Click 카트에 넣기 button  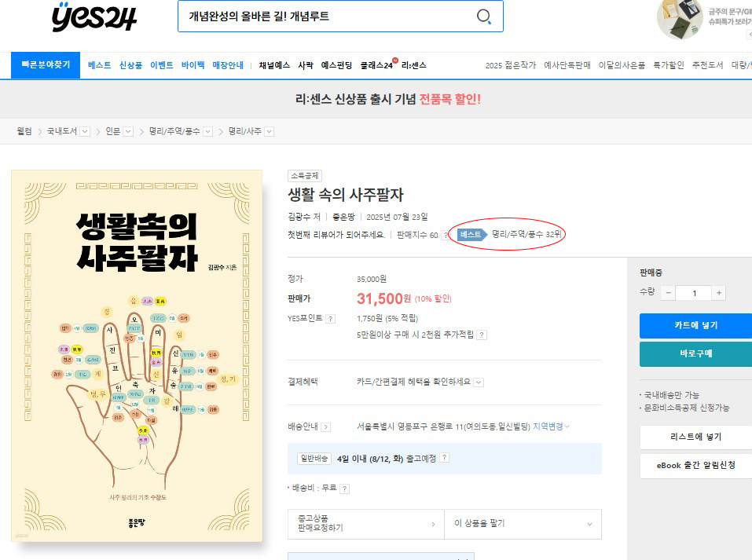pyautogui.click(x=696, y=325)
